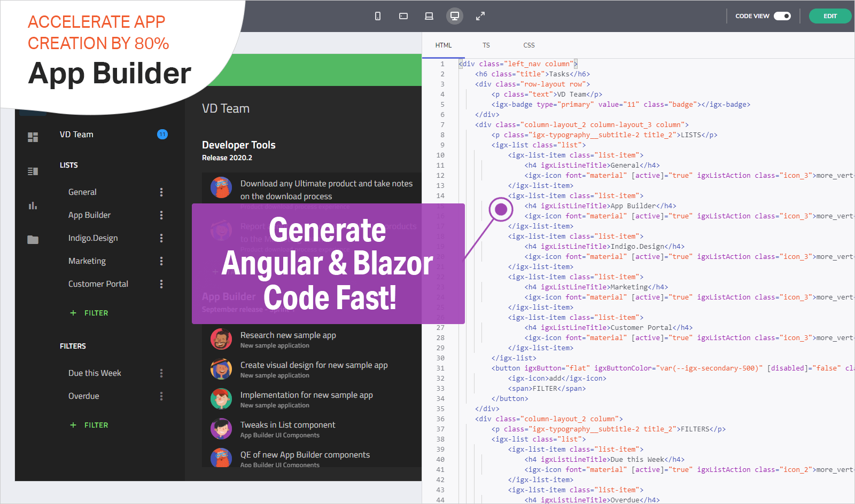Toggle the Code View switch

[782, 16]
